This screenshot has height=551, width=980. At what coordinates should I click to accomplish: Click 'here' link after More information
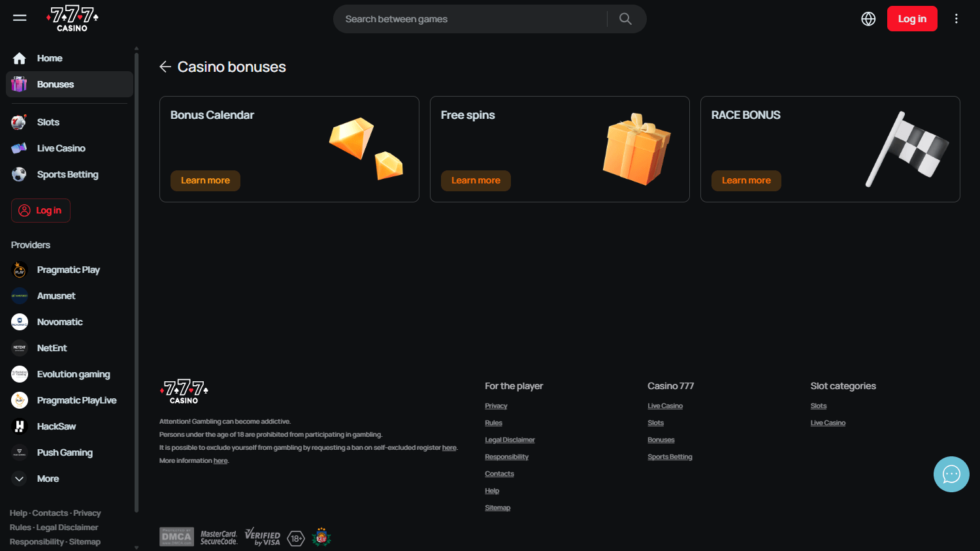tap(221, 461)
